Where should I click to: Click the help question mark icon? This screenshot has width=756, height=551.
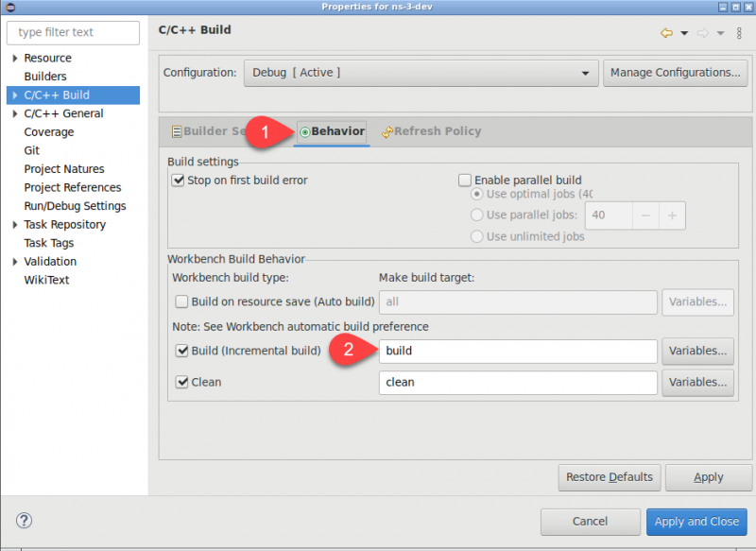24,521
